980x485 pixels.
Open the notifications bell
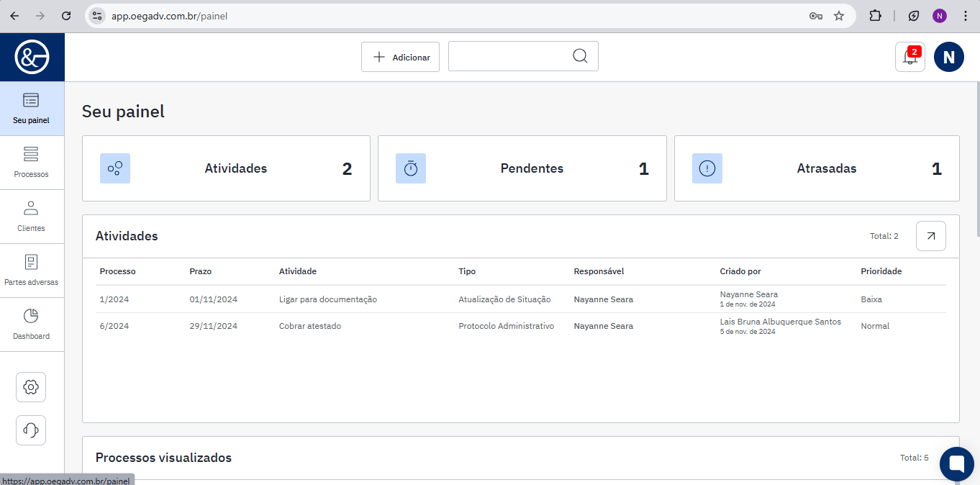pos(910,57)
